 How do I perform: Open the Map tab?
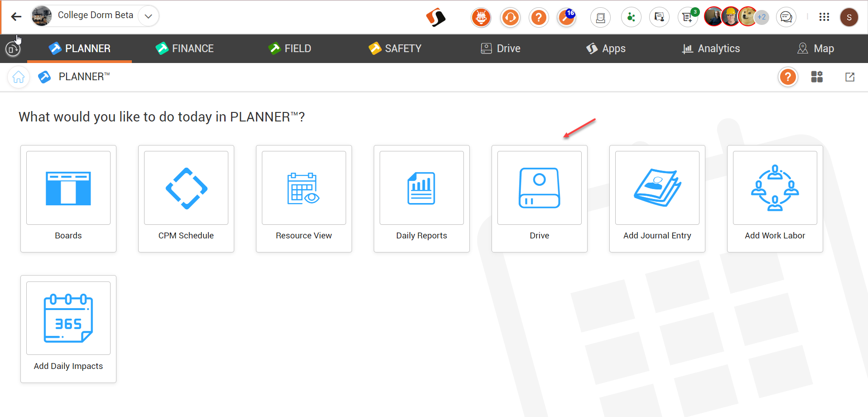[x=815, y=48]
